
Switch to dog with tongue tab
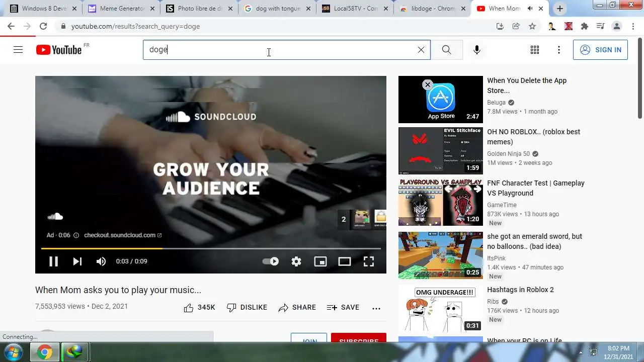pos(278,9)
